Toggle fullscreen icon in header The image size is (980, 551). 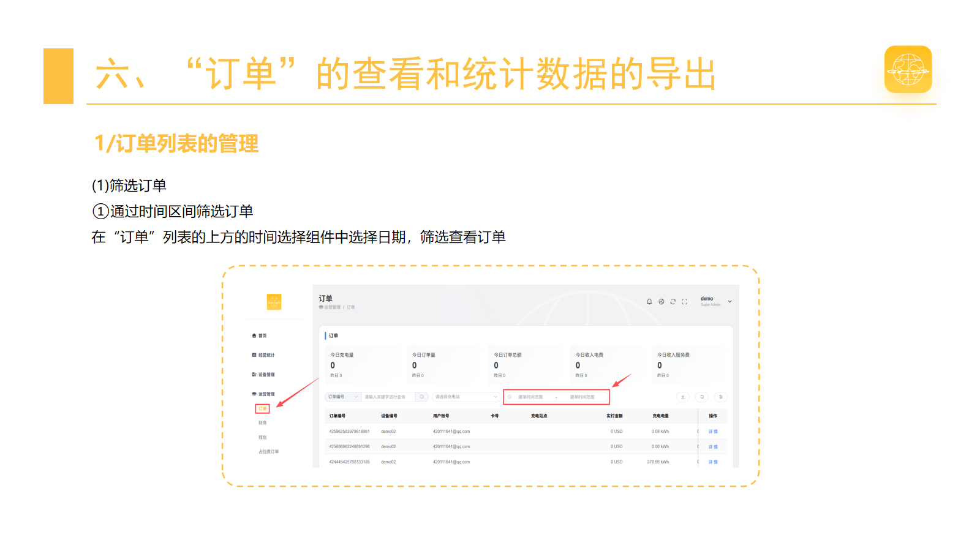pos(685,302)
